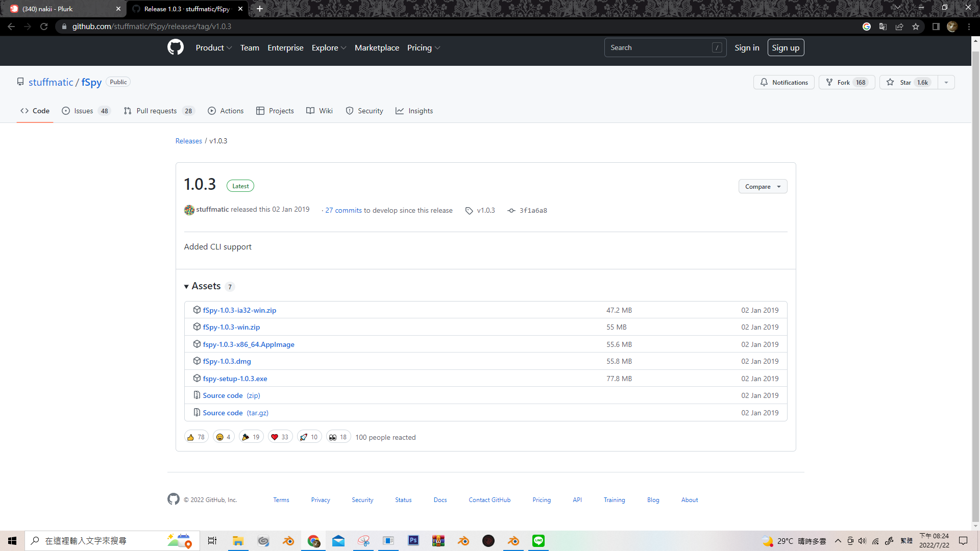Open the Security tab
The width and height of the screenshot is (980, 551).
pyautogui.click(x=364, y=111)
